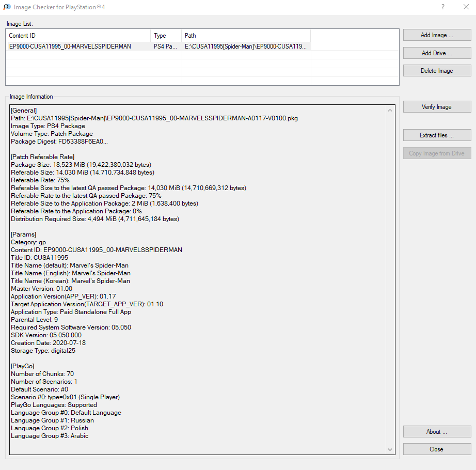Click the 'PS4 Pa...' type cell
Viewport: 476px width, 470px height.
click(165, 46)
